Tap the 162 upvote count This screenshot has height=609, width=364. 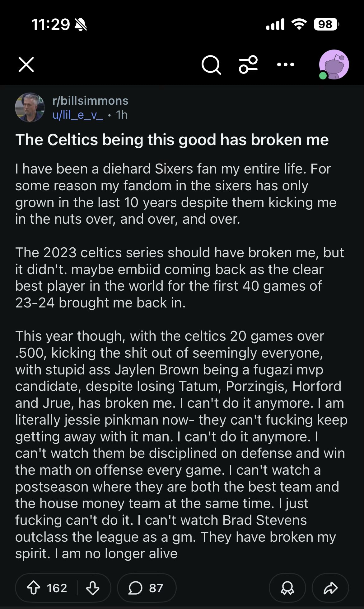[x=57, y=588]
